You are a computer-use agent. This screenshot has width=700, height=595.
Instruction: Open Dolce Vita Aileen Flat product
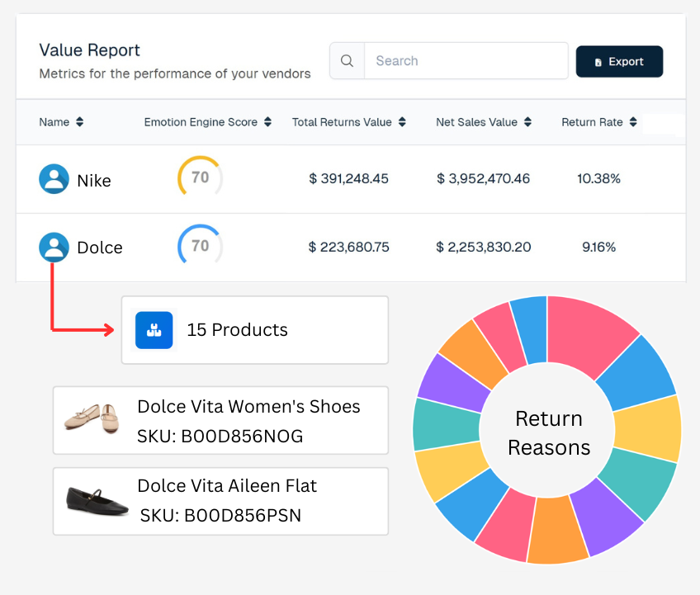tap(220, 501)
